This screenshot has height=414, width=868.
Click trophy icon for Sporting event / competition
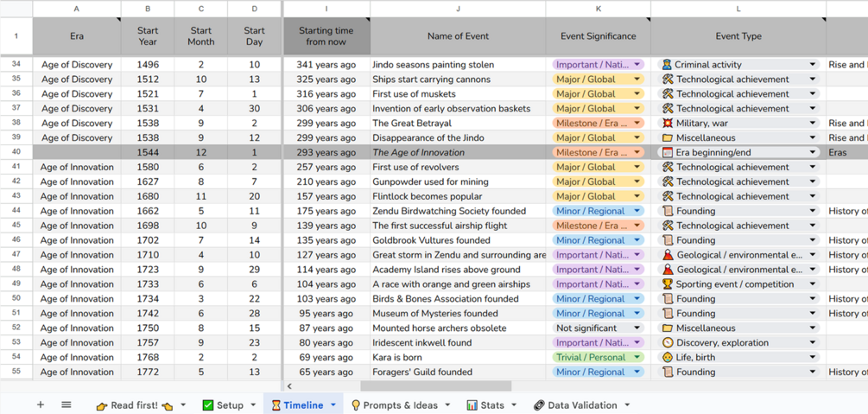click(667, 284)
